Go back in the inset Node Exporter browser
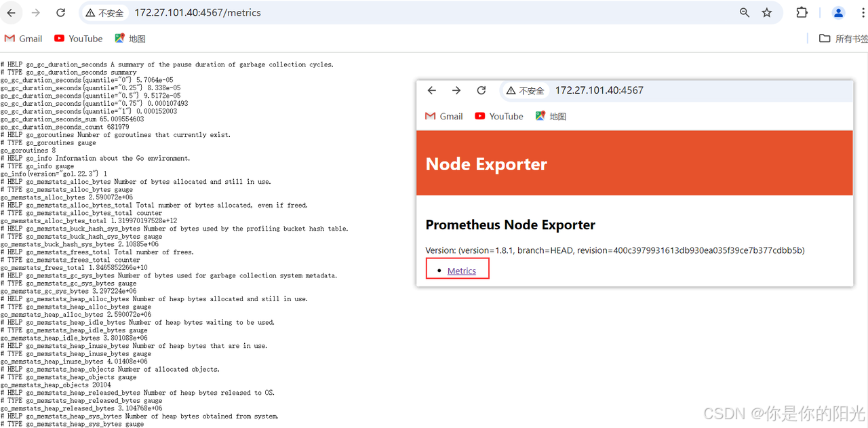This screenshot has width=868, height=428. point(431,90)
